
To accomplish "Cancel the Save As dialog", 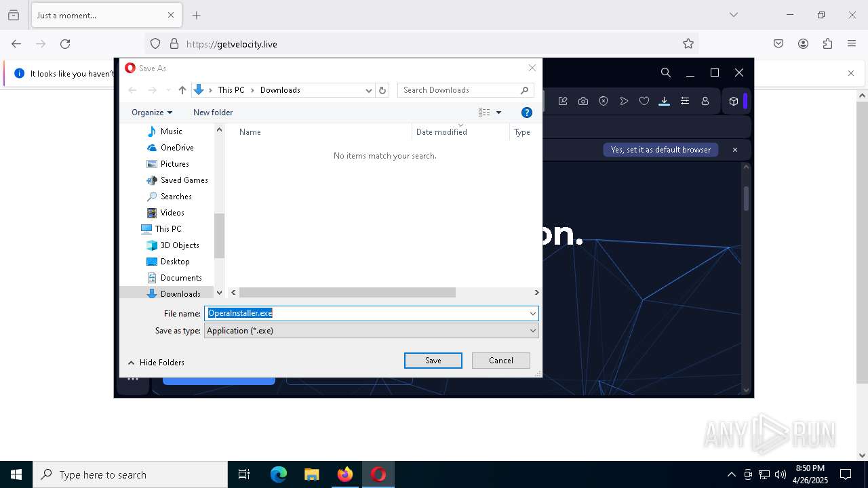I will 501,361.
